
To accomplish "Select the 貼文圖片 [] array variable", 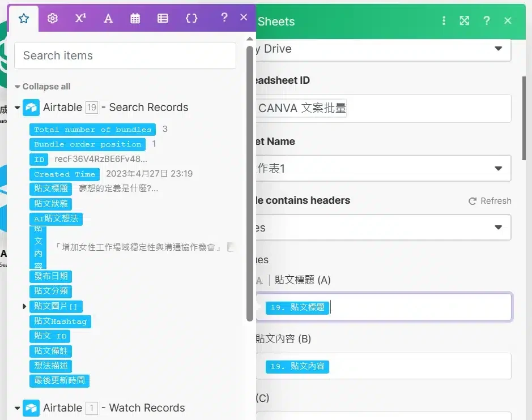I will pyautogui.click(x=56, y=306).
